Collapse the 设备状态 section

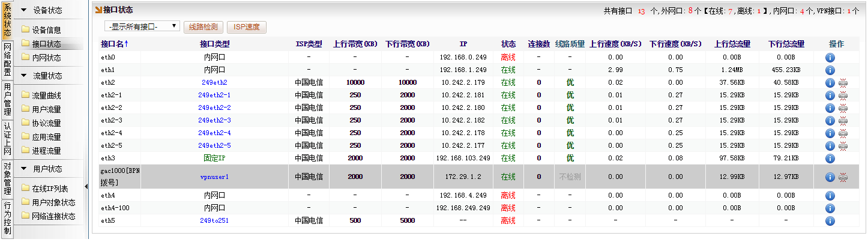click(x=24, y=10)
